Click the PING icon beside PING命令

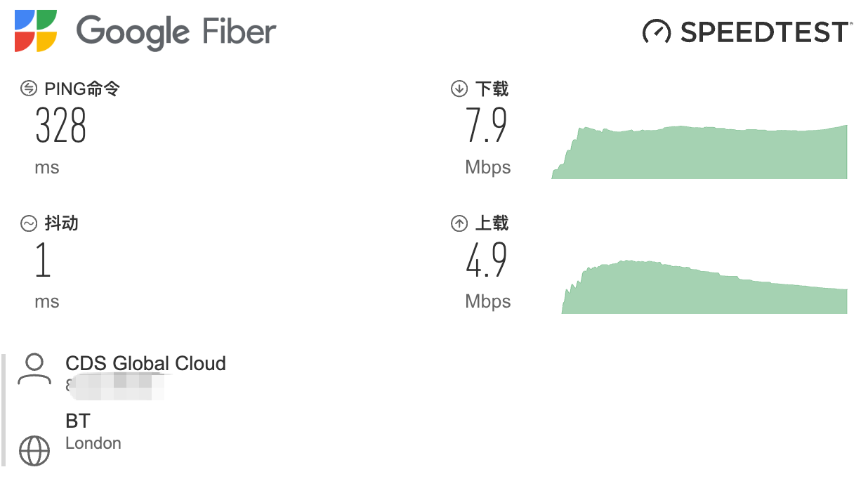[x=29, y=88]
